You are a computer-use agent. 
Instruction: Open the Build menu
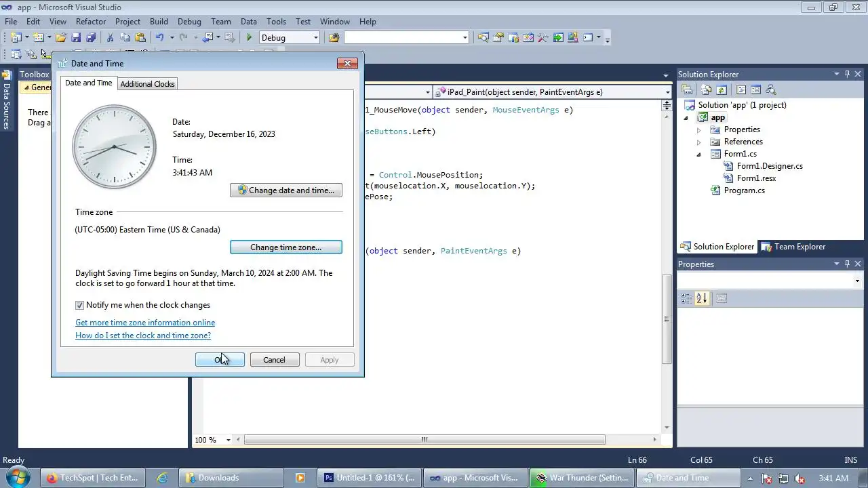coord(159,22)
